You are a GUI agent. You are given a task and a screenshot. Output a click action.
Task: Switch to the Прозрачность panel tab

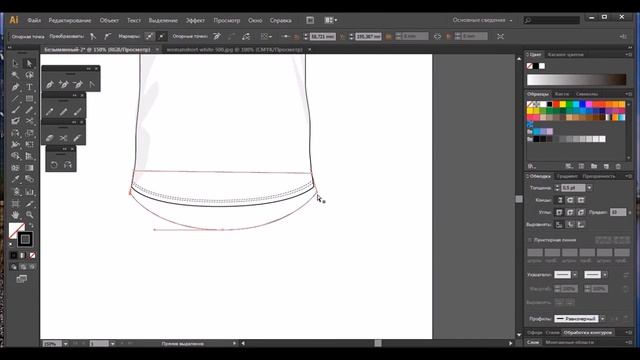point(598,176)
